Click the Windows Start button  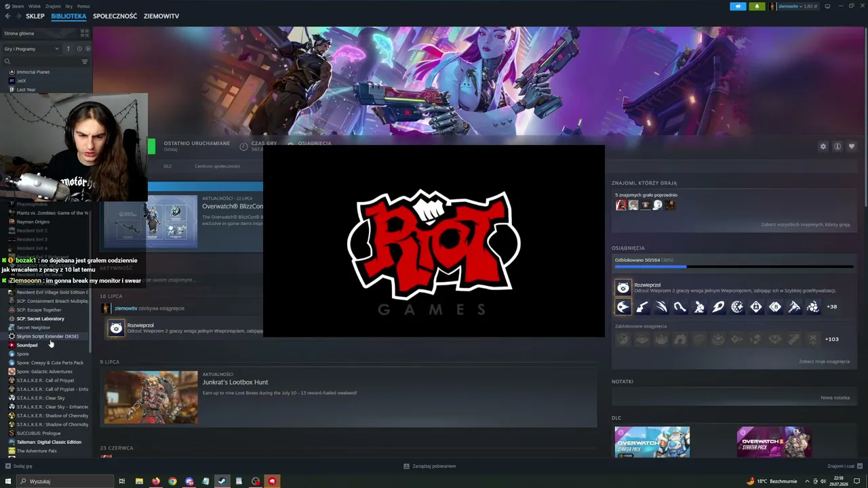click(x=7, y=481)
